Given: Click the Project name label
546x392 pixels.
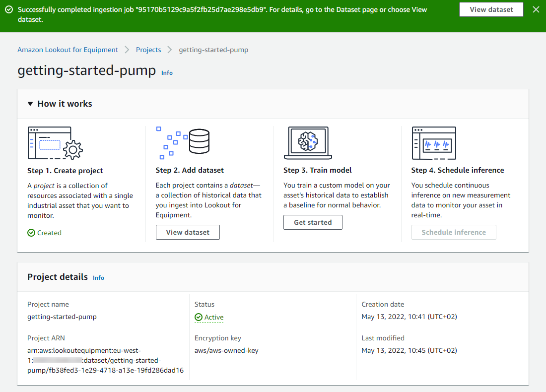Looking at the screenshot, I should (48, 304).
